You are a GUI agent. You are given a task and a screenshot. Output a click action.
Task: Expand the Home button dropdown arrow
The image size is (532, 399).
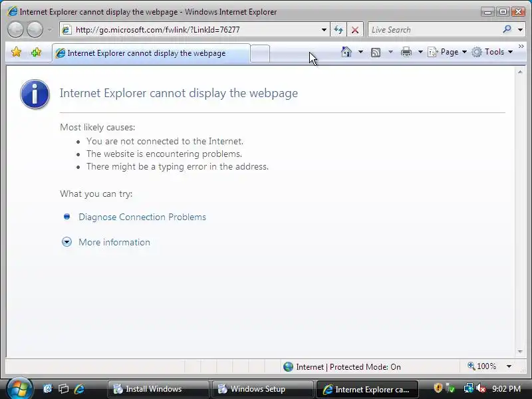click(360, 52)
